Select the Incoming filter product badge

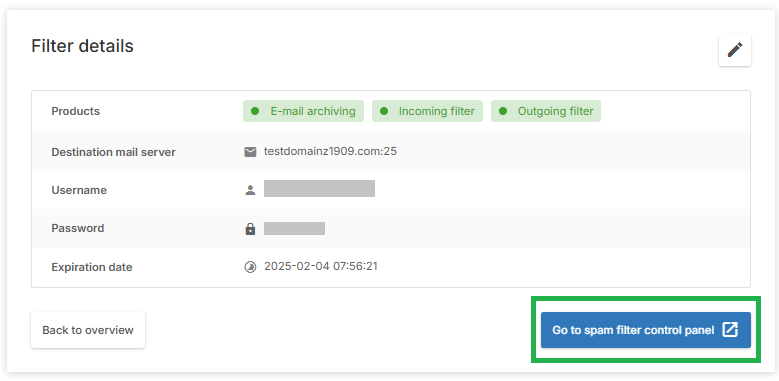[427, 111]
